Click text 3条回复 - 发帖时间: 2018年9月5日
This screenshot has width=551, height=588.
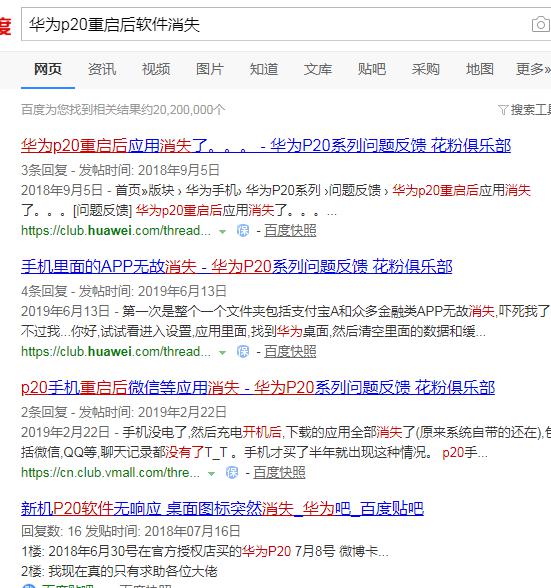(x=120, y=170)
